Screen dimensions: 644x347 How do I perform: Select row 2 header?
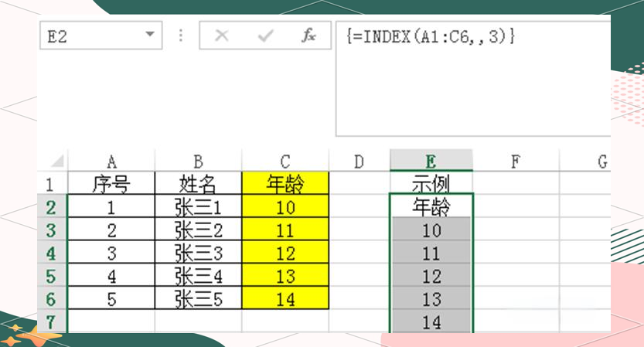pos(52,206)
